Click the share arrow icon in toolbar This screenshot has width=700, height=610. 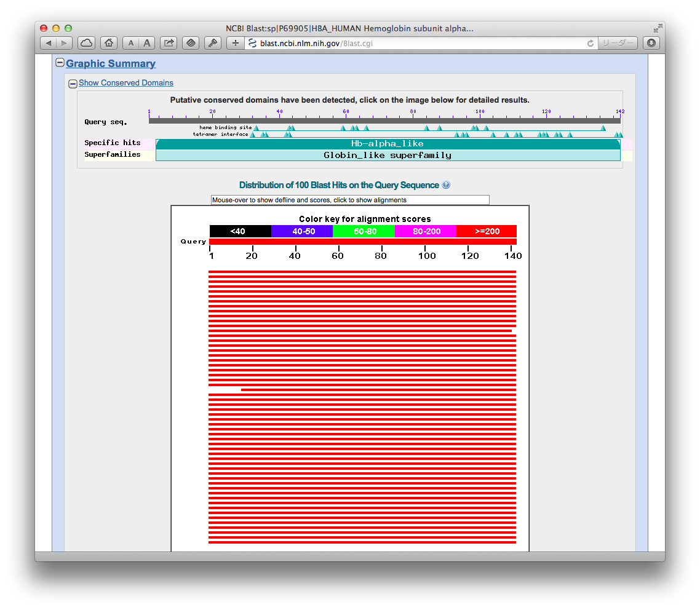point(168,43)
